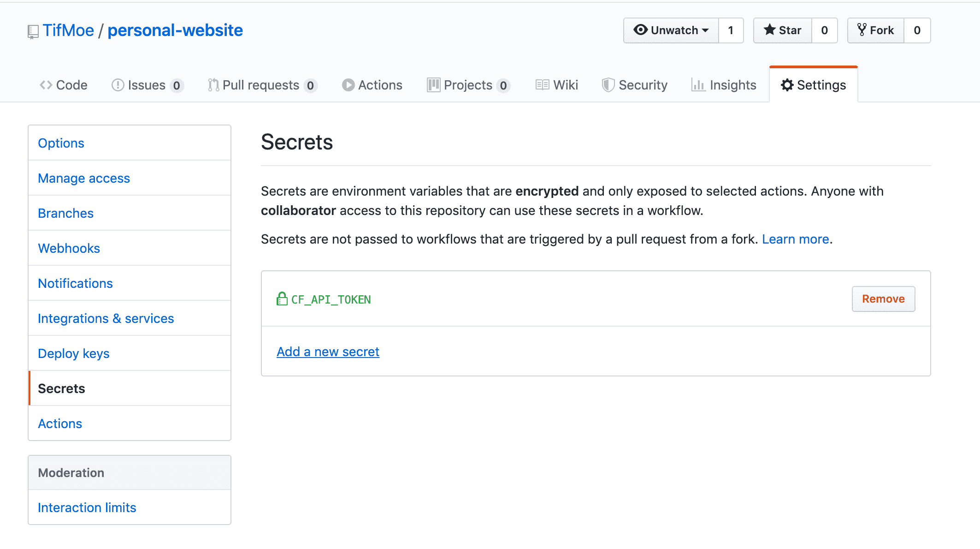Click the green lock icon next to CF_API_TOKEN
Viewport: 980px width, 549px height.
[x=282, y=299]
